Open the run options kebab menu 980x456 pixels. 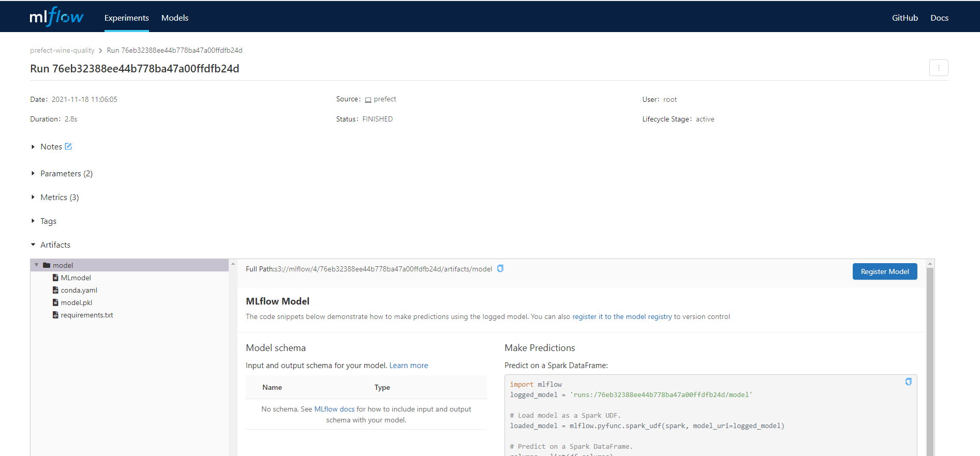click(x=939, y=68)
